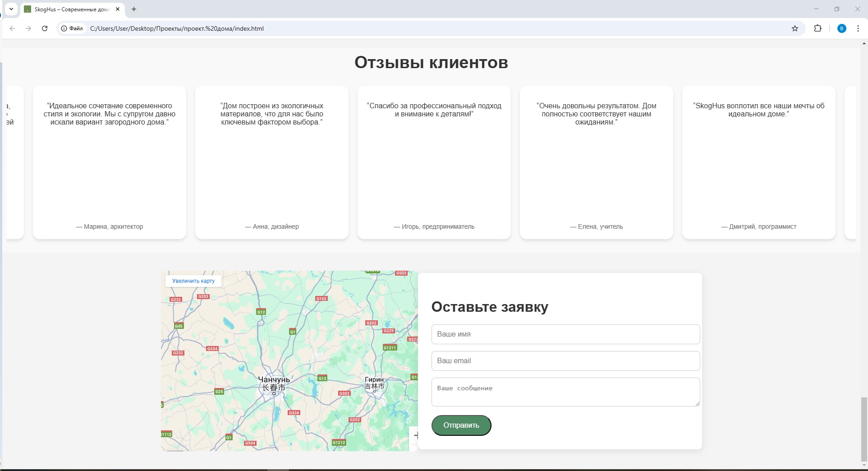Close the SkogHus tab
The image size is (868, 471).
[x=118, y=9]
